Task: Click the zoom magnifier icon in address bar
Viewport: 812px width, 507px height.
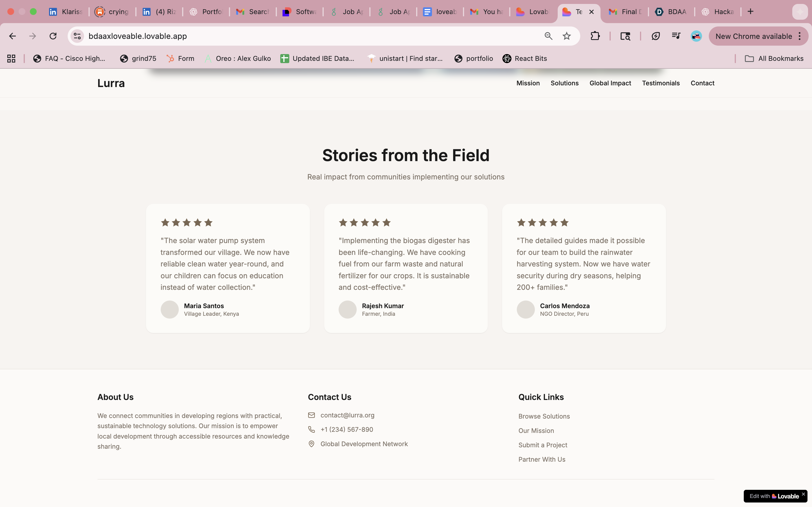Action: 548,36
